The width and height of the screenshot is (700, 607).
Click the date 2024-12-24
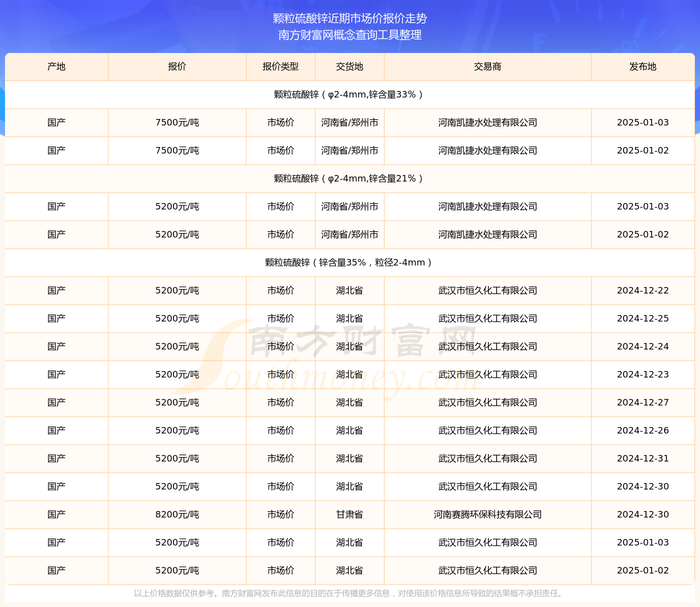pyautogui.click(x=642, y=346)
